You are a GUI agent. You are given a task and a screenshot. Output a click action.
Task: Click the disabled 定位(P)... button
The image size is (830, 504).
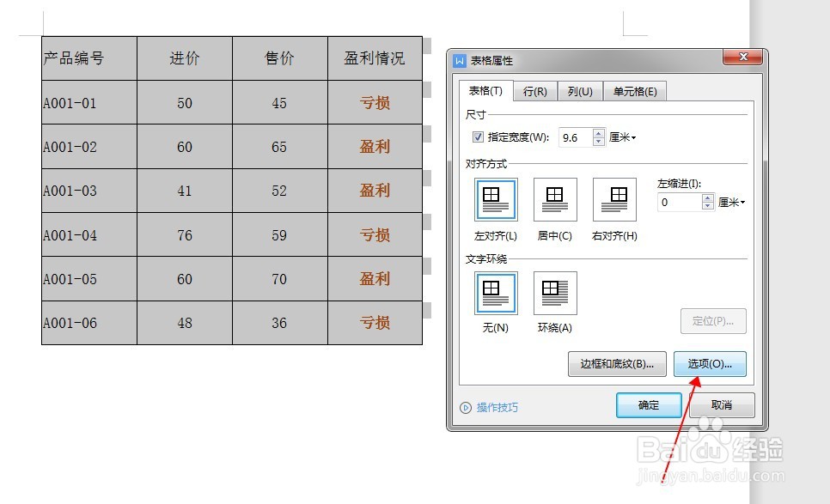pyautogui.click(x=713, y=321)
